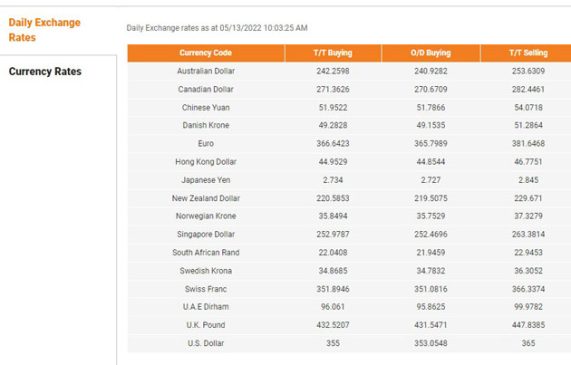
Task: Select the Canadian Dollar row label
Action: 206,89
